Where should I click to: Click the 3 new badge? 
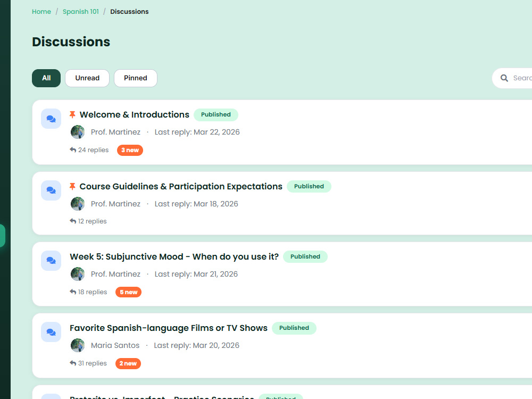tap(130, 150)
